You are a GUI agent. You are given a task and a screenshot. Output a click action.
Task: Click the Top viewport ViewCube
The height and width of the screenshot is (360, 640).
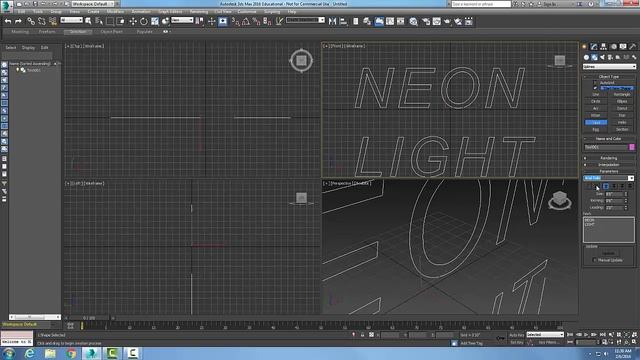click(301, 61)
